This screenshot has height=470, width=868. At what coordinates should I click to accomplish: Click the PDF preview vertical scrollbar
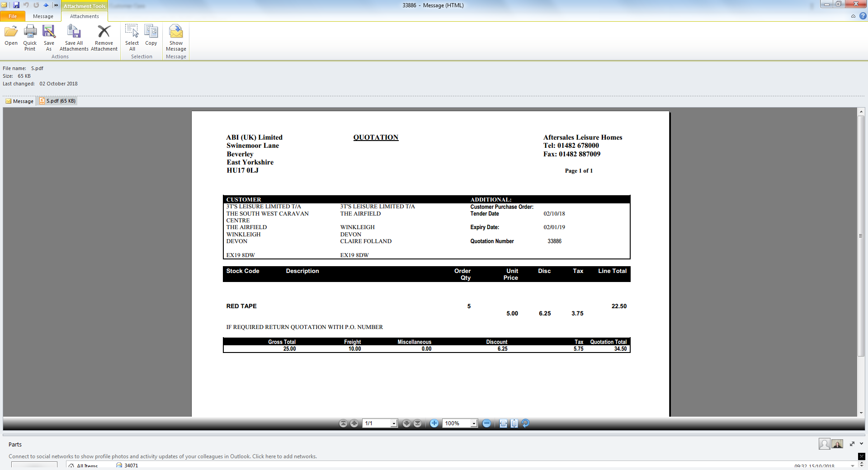(x=861, y=235)
